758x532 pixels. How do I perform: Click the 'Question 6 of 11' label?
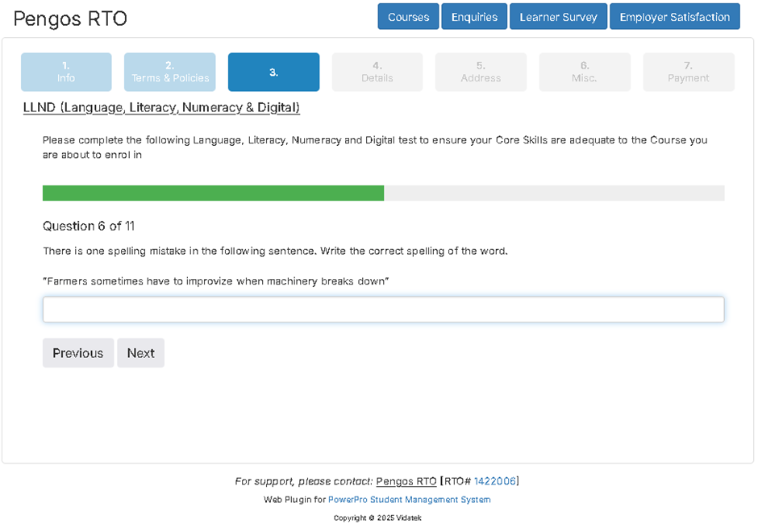(89, 227)
